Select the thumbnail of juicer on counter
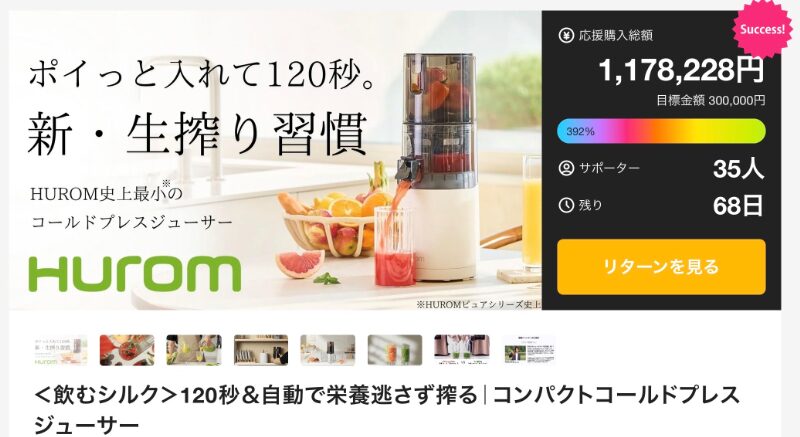This screenshot has height=437, width=800. [x=328, y=350]
